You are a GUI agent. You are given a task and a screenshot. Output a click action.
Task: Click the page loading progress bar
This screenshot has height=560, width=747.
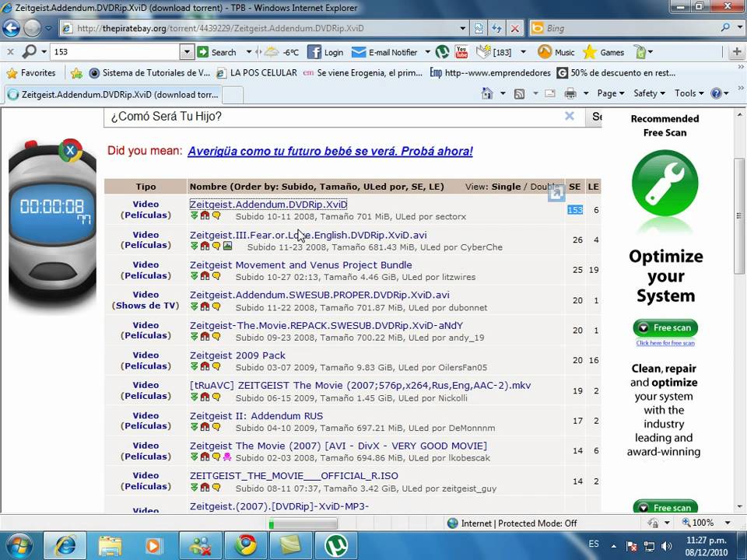[x=303, y=523]
